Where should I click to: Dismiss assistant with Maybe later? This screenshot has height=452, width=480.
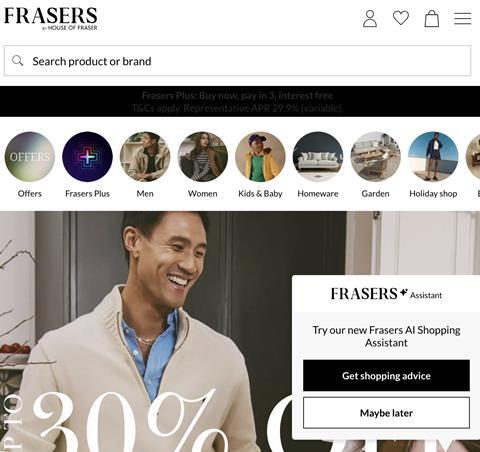pos(386,413)
